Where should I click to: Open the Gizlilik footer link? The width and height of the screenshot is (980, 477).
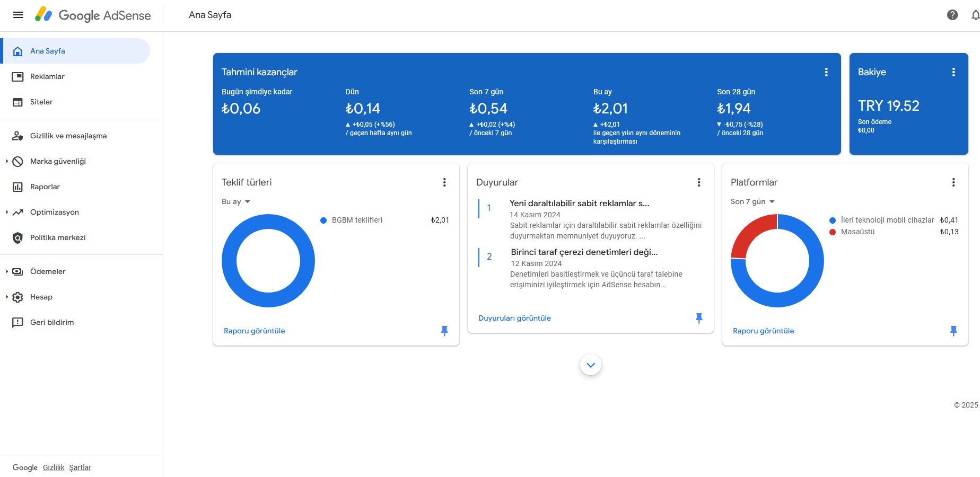click(x=54, y=467)
